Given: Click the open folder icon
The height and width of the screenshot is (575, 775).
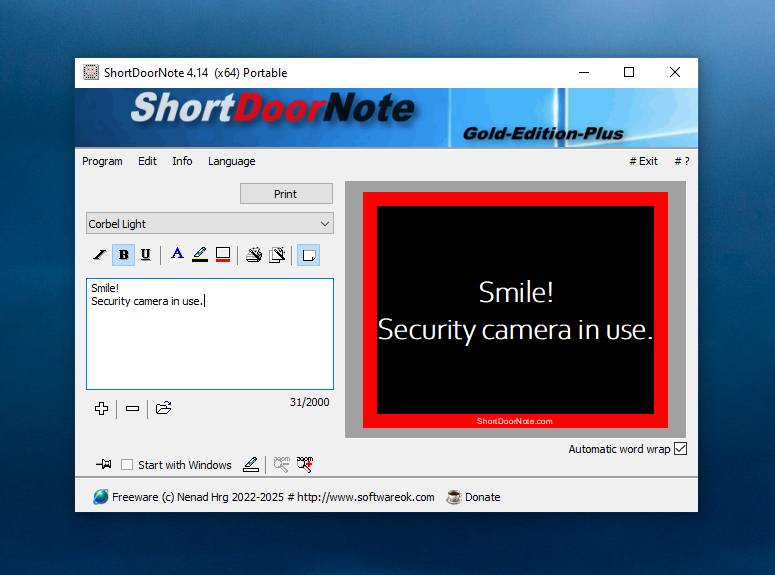Looking at the screenshot, I should pyautogui.click(x=164, y=408).
